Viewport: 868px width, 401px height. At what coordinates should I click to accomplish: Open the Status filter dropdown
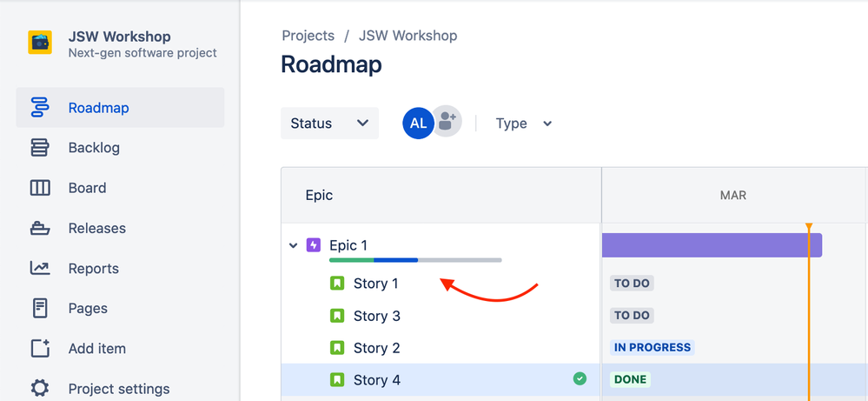tap(330, 123)
